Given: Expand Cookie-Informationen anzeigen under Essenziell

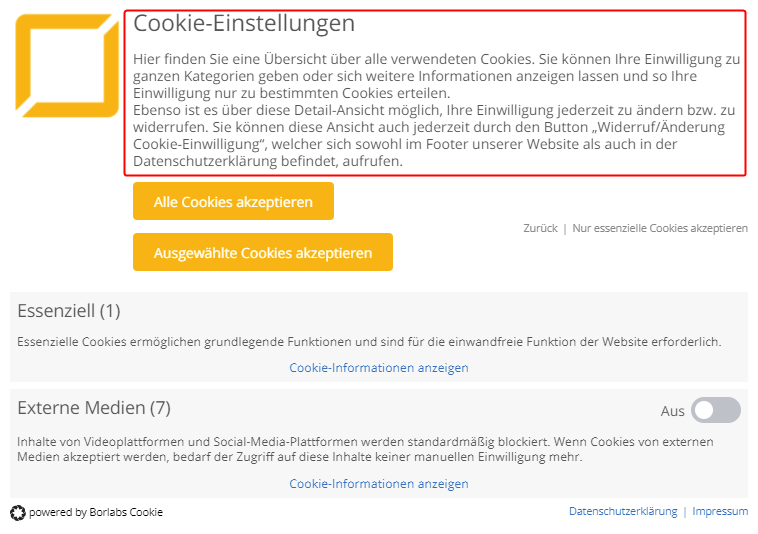Looking at the screenshot, I should click(379, 368).
